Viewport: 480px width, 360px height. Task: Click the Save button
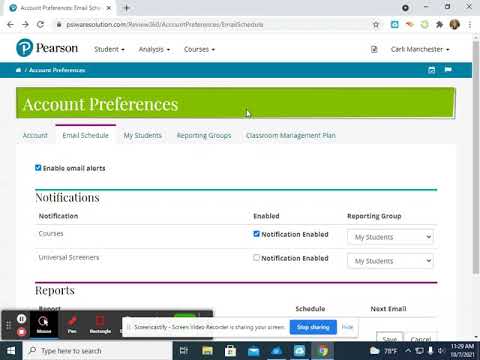tap(390, 338)
